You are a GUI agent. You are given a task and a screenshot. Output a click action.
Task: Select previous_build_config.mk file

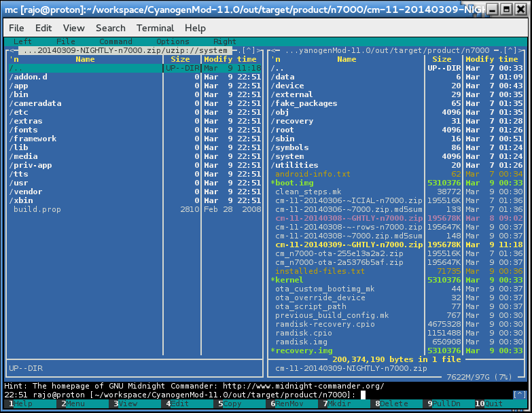coord(397,315)
